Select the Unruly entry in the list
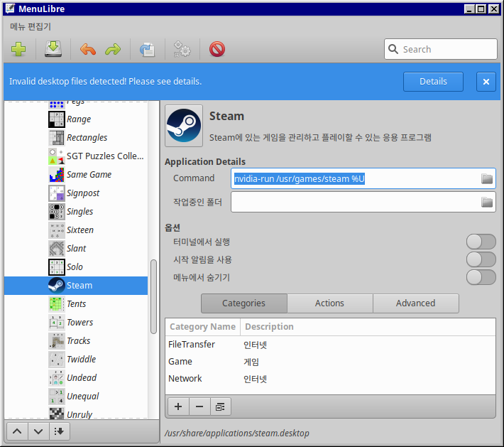This screenshot has width=504, height=447. (76, 413)
